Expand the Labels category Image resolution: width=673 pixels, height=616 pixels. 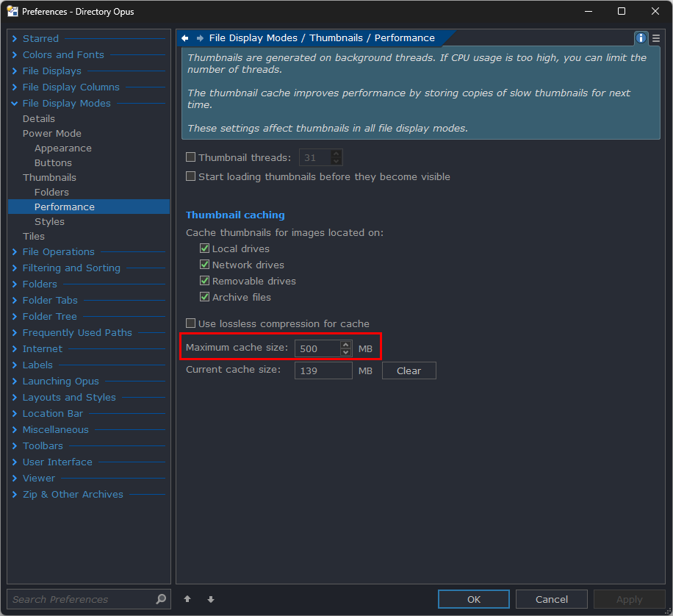pyautogui.click(x=15, y=365)
